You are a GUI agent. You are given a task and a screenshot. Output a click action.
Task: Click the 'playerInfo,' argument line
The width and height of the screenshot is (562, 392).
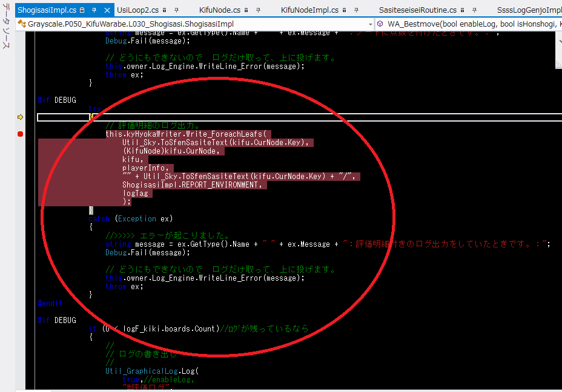pyautogui.click(x=145, y=168)
